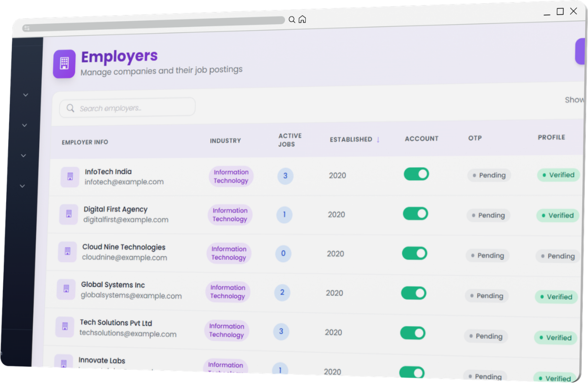The image size is (588, 383).
Task: Click Information Technology tag in InfoTech India row
Action: (x=231, y=176)
